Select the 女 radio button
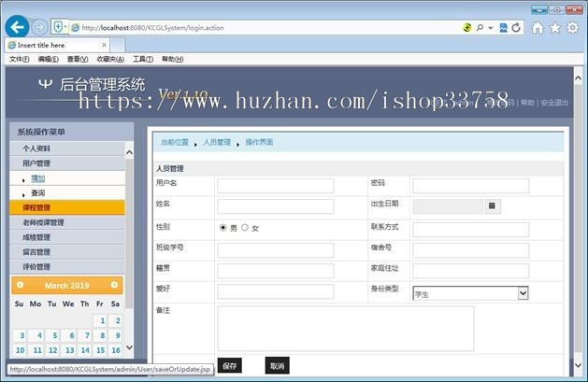This screenshot has height=382, width=588. tap(245, 227)
